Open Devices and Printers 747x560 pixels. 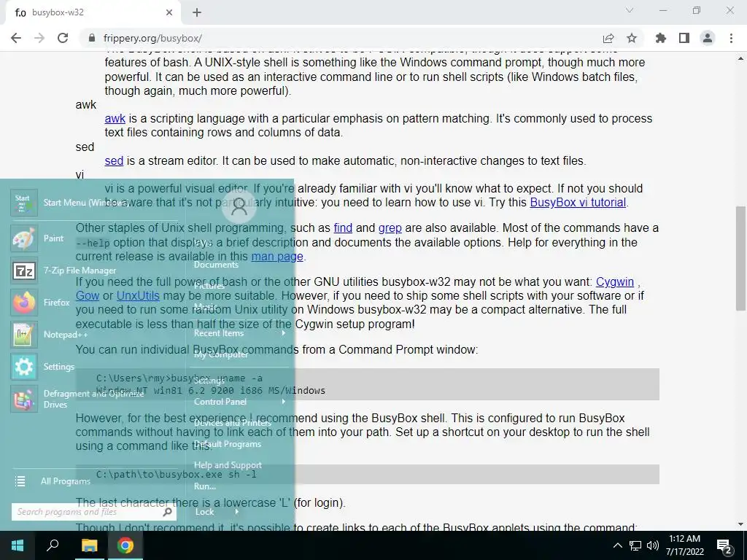pyautogui.click(x=233, y=423)
